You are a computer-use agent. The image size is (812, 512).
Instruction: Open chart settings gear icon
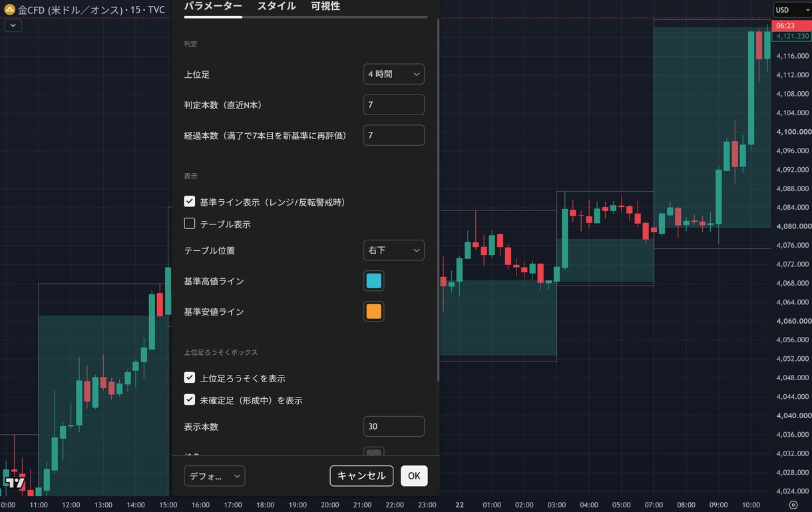[793, 505]
